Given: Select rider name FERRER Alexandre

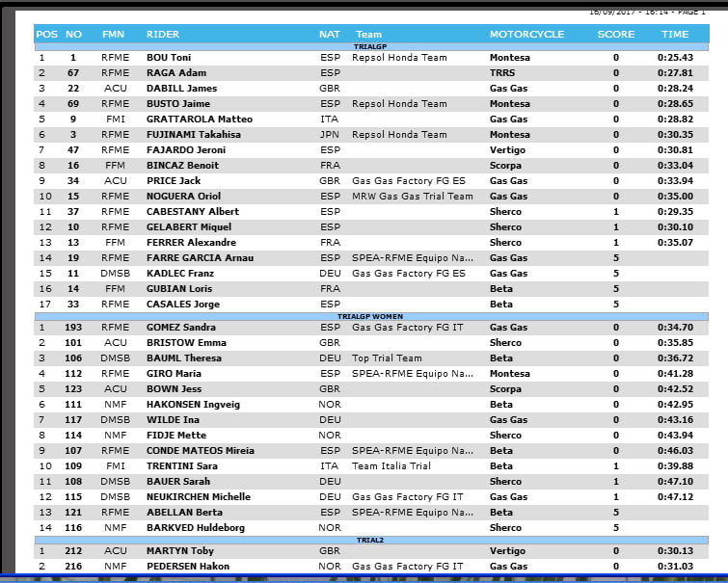Looking at the screenshot, I should pyautogui.click(x=191, y=242).
